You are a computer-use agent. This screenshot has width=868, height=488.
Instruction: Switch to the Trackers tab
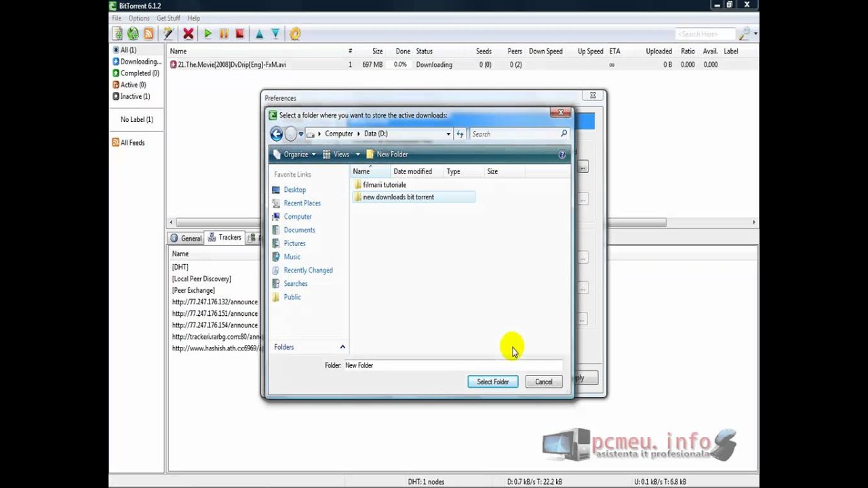tap(224, 237)
